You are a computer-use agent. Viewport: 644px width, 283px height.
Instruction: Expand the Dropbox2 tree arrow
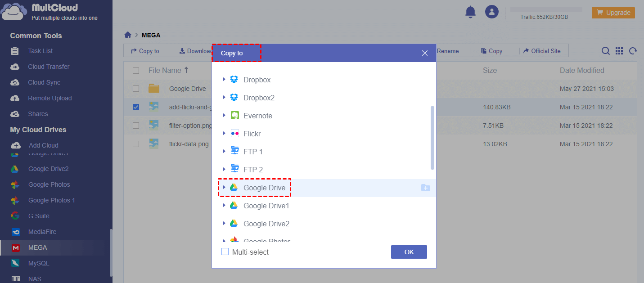[x=224, y=97]
